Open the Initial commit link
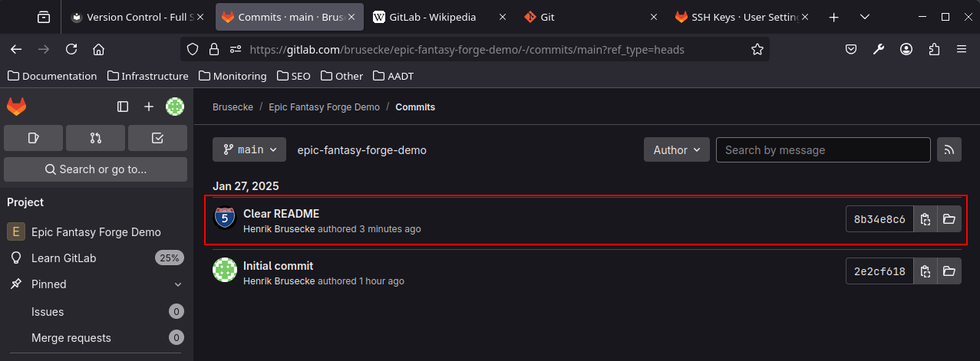The width and height of the screenshot is (980, 361). coord(278,266)
